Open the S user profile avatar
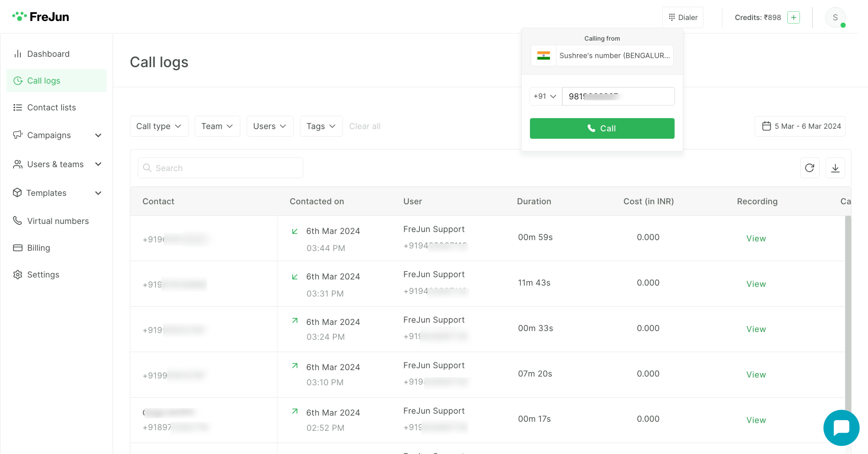Image resolution: width=868 pixels, height=454 pixels. click(835, 18)
